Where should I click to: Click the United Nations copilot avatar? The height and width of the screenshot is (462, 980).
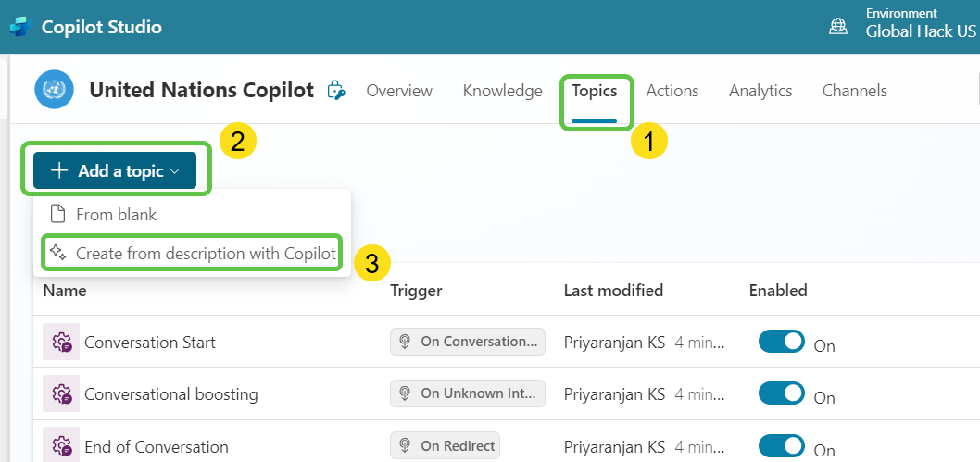(x=54, y=90)
